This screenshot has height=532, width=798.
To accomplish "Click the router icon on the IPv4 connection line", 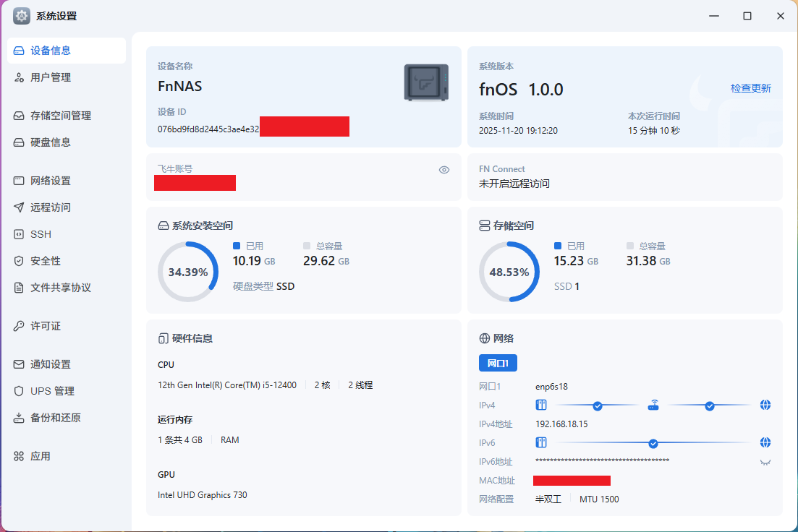I will (653, 405).
